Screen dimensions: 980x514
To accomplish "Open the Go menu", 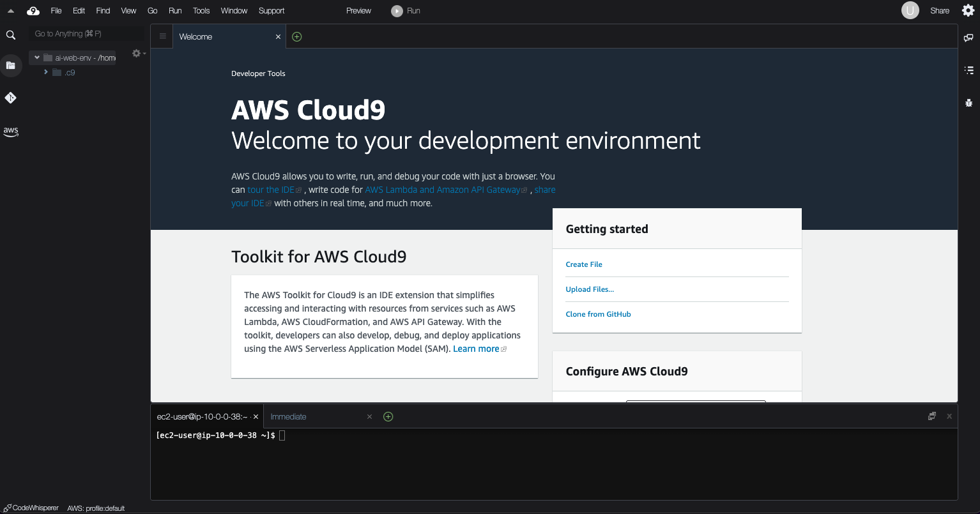I will [x=152, y=11].
